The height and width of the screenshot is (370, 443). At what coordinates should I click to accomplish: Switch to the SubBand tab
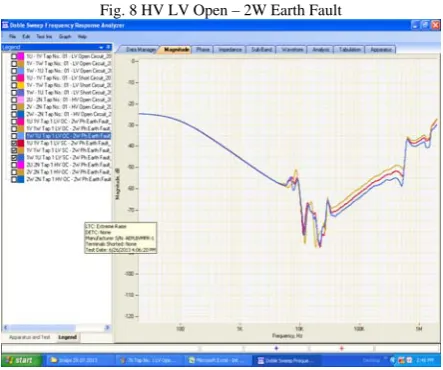point(261,50)
